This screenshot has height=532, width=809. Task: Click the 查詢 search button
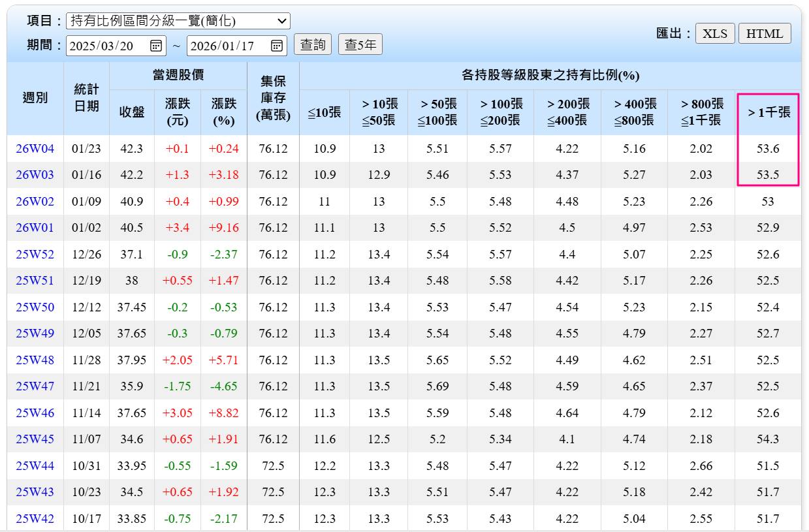313,45
